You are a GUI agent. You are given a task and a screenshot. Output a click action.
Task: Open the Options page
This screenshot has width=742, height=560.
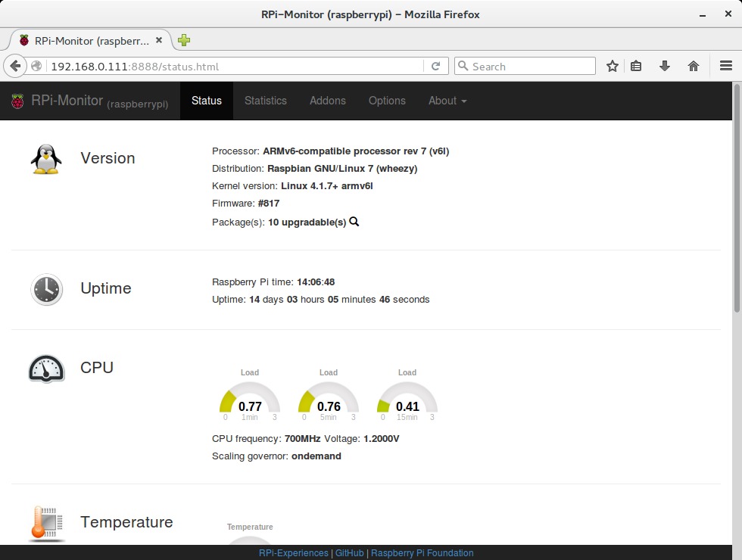pyautogui.click(x=387, y=101)
